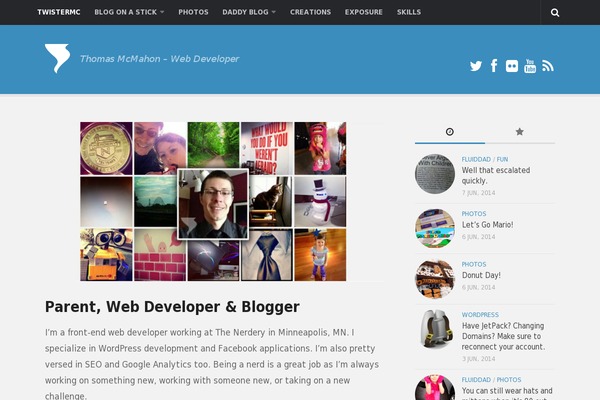Expand the Blog on a Stick dropdown arrow
Viewport: 600px width, 400px height.
162,12
